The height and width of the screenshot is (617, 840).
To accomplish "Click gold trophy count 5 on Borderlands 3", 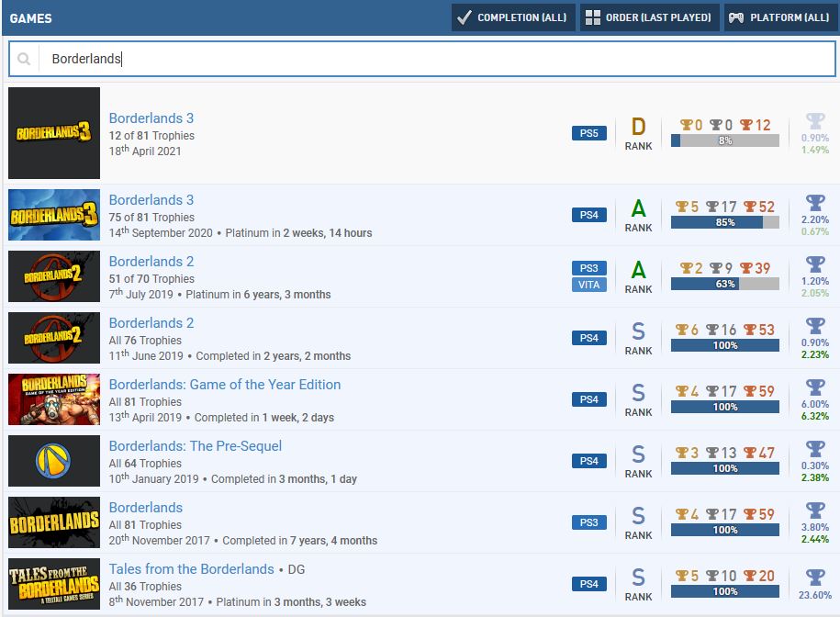I will pyautogui.click(x=688, y=207).
